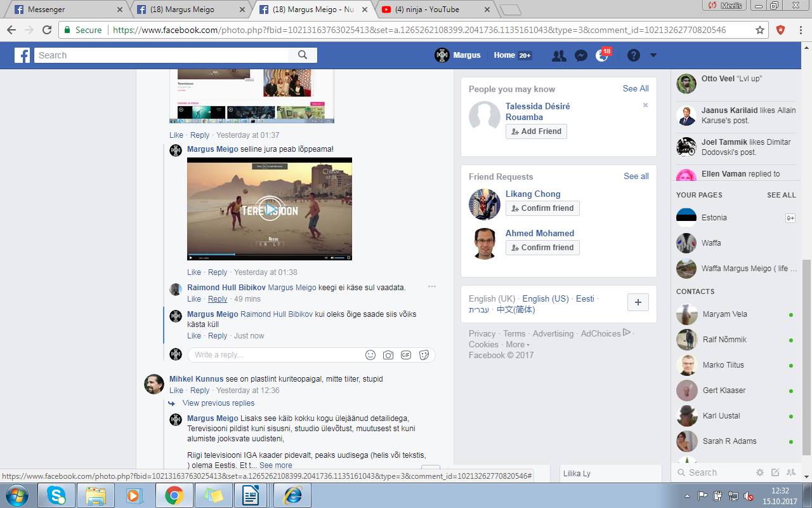Click into the Facebook search field
The width and height of the screenshot is (812, 508).
[x=162, y=55]
